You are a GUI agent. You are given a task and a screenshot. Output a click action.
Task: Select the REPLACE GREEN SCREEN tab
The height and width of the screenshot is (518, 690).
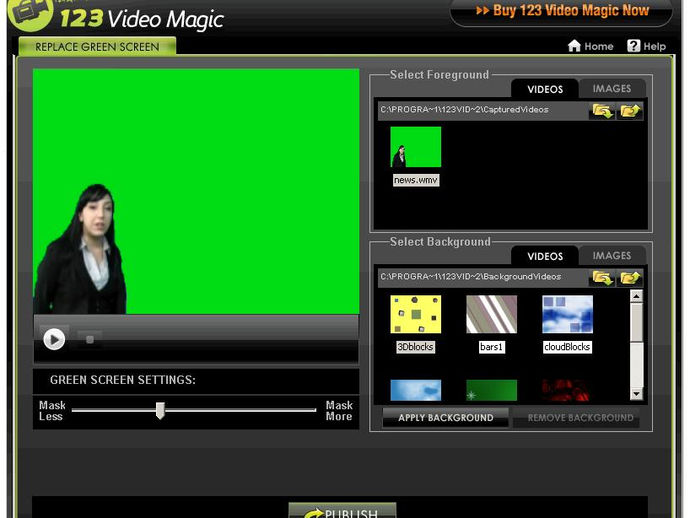97,47
